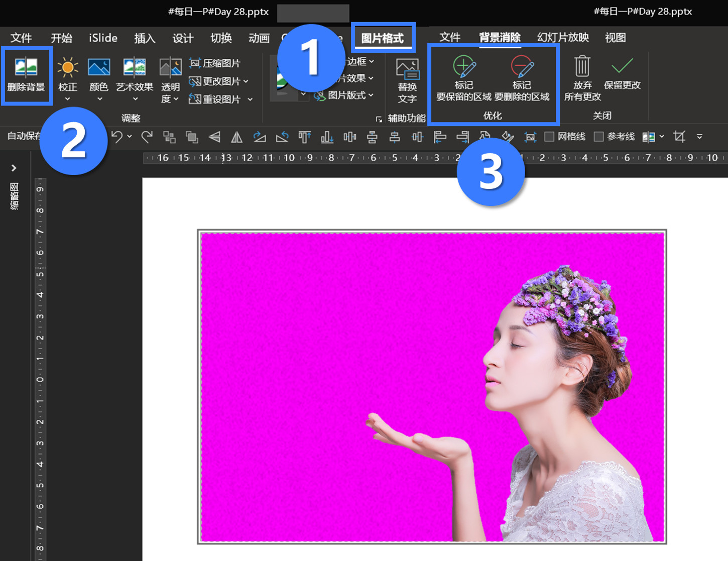Click the 放弃所有更改 trash icon

[582, 67]
